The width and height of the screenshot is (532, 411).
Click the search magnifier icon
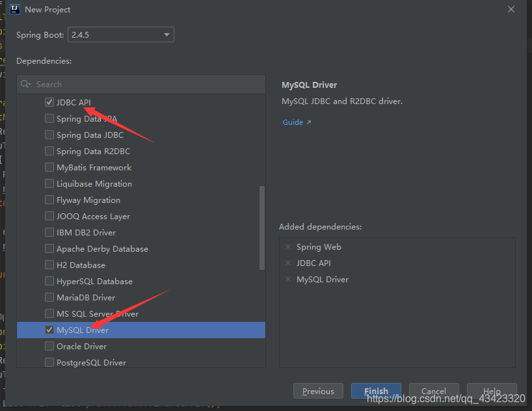[x=25, y=84]
